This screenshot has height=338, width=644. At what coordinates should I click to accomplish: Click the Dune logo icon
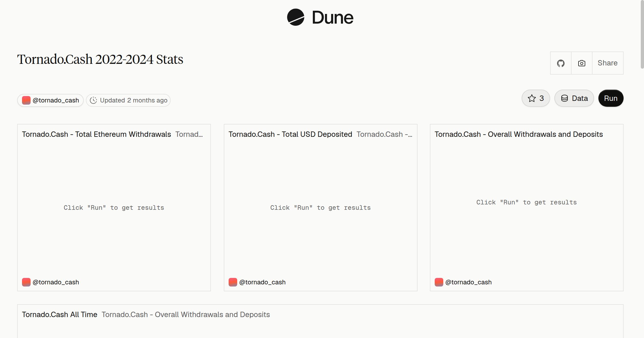(296, 17)
